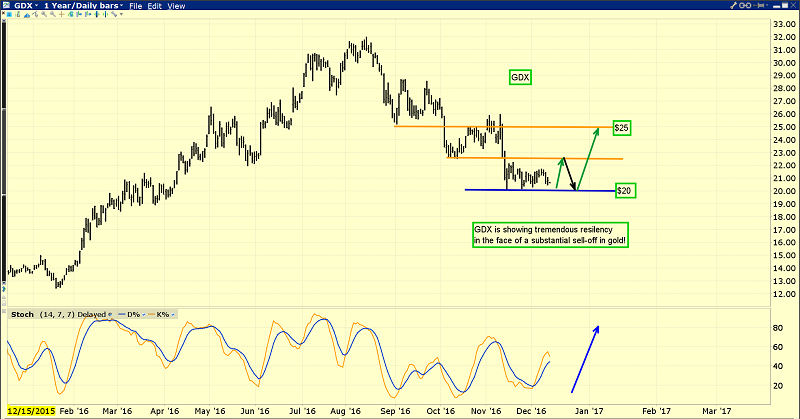Click the $25 price label box
Viewport: 800px width, 419px height.
click(621, 128)
